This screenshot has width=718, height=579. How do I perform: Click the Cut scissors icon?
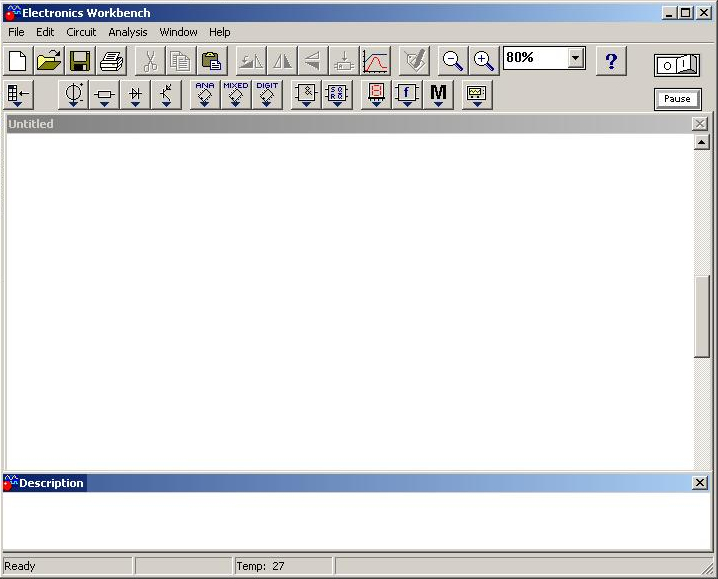[x=150, y=61]
